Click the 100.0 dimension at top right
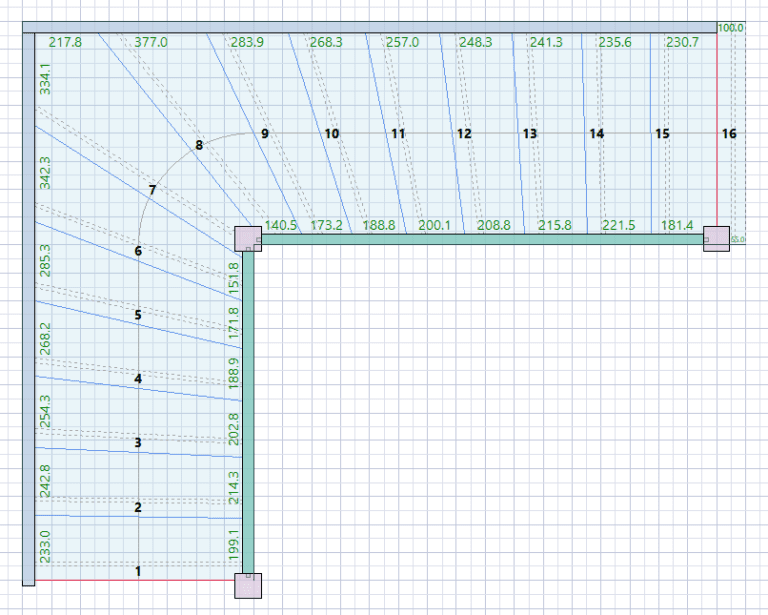 (731, 28)
